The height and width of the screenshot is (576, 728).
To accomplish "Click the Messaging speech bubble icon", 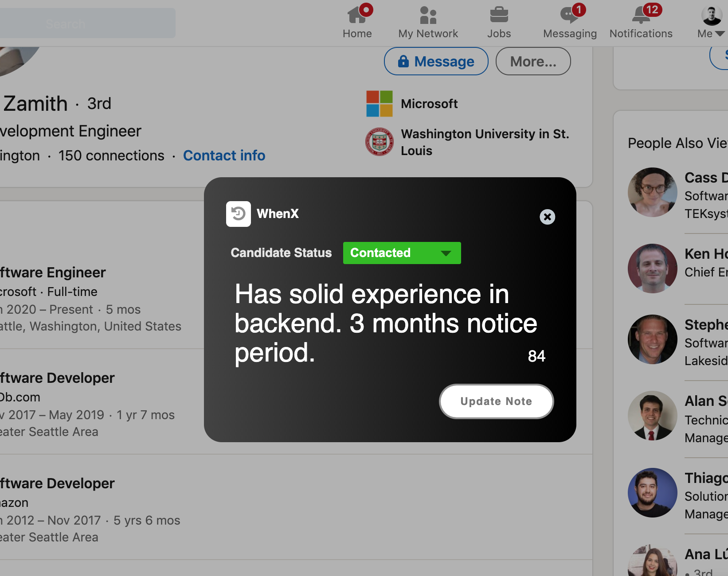I will click(x=569, y=15).
